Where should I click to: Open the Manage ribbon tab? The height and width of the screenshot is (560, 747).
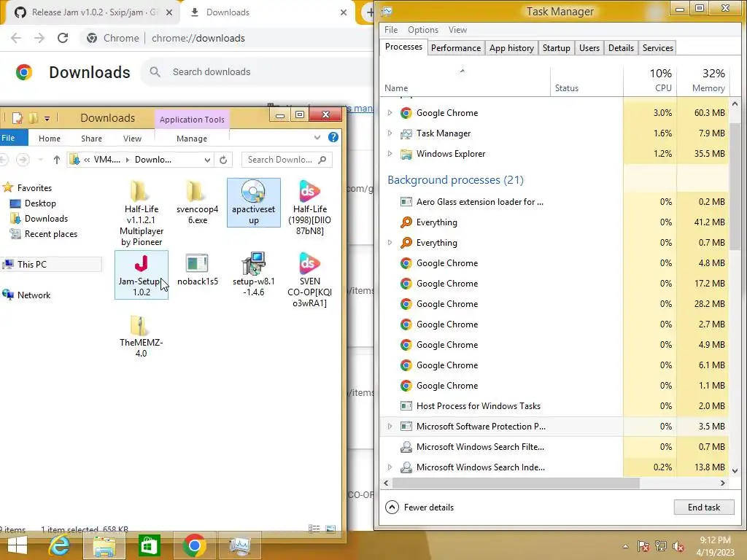pyautogui.click(x=192, y=139)
